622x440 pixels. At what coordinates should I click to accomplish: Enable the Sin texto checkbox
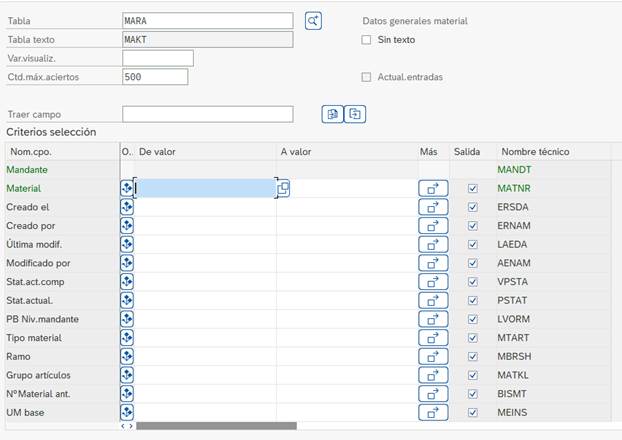click(366, 40)
